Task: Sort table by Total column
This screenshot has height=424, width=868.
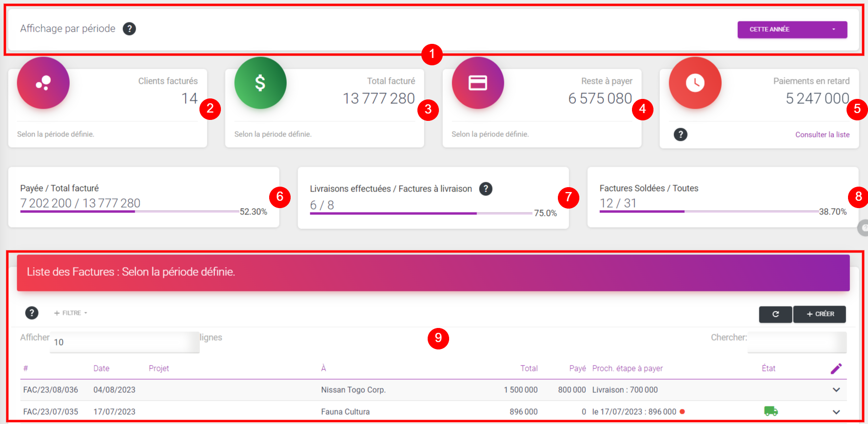Action: (529, 368)
